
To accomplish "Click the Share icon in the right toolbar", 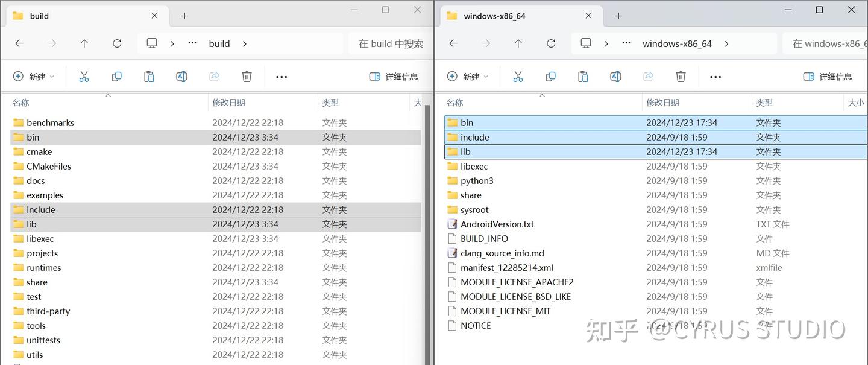I will pyautogui.click(x=648, y=77).
